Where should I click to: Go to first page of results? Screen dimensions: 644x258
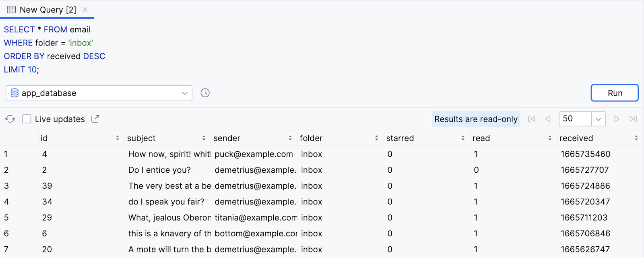[532, 119]
